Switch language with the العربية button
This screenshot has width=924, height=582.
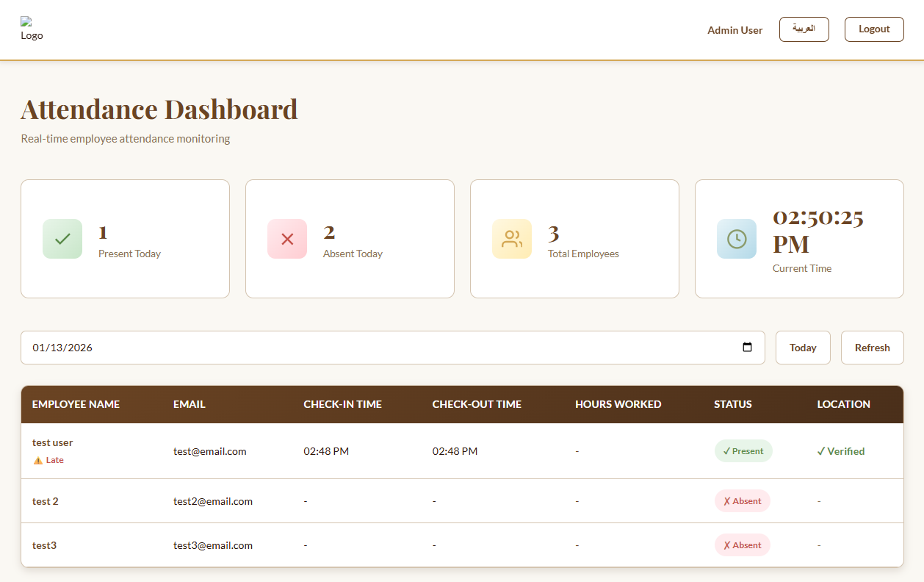tap(804, 29)
